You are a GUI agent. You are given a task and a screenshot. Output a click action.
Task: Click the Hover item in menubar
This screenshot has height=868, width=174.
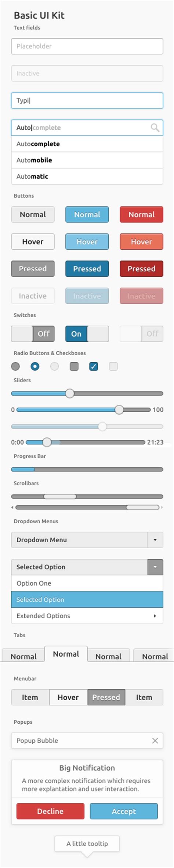68,697
